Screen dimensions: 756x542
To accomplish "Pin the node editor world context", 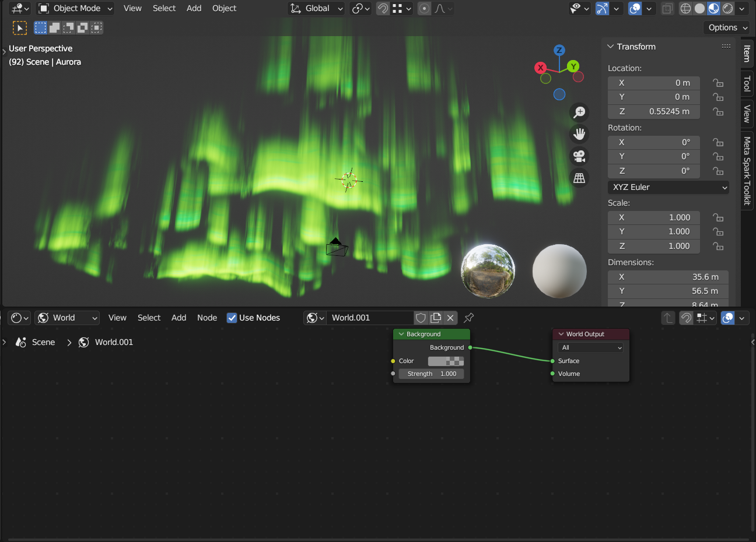I will [x=468, y=318].
